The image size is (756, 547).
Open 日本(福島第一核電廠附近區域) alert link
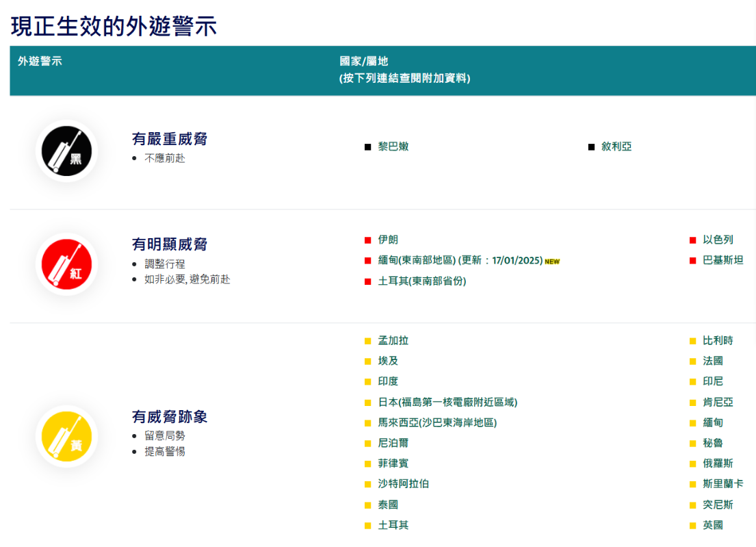click(443, 402)
